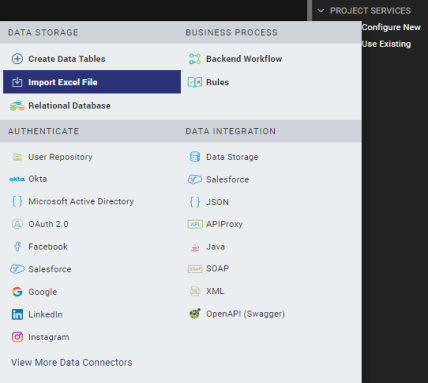Click the Import Excel File icon

[17, 82]
